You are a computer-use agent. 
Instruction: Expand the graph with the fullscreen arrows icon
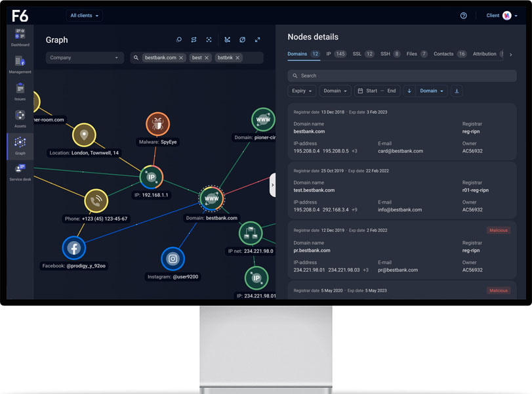pyautogui.click(x=258, y=40)
